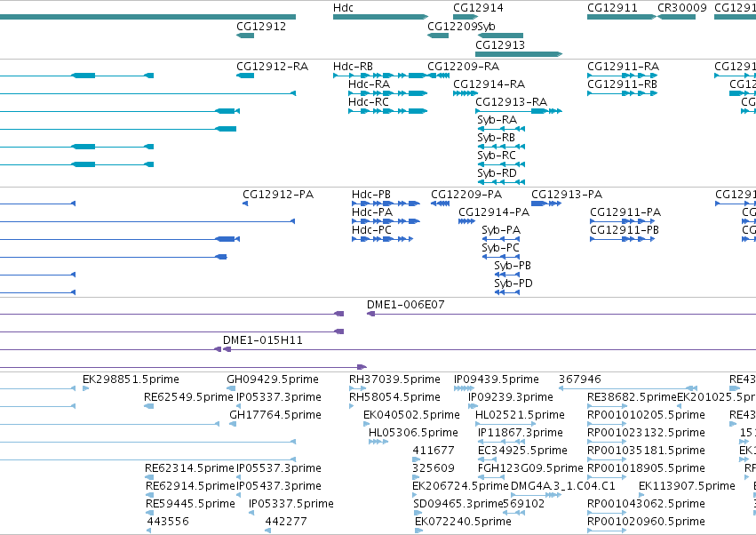Click the teal bar under the CR30009 gene
The width and height of the screenshot is (756, 535).
click(x=676, y=18)
